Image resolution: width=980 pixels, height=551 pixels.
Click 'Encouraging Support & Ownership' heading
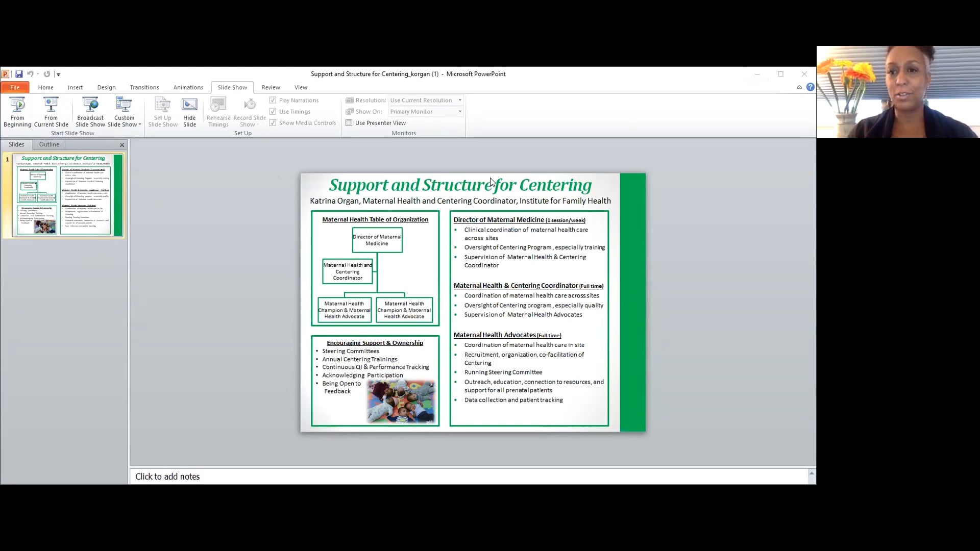pos(375,343)
